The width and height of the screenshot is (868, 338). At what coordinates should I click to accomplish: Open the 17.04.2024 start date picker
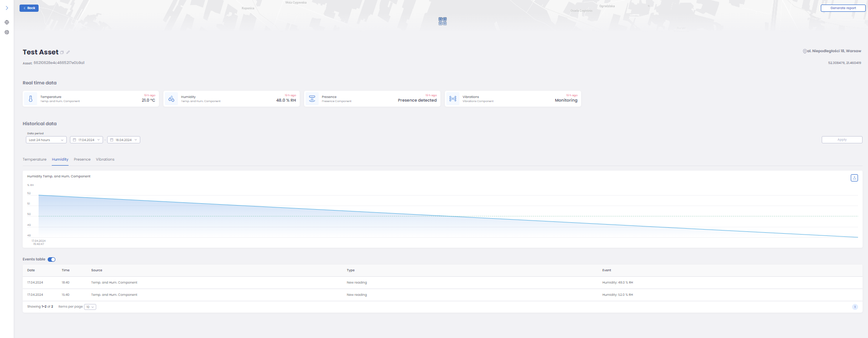[x=86, y=140]
